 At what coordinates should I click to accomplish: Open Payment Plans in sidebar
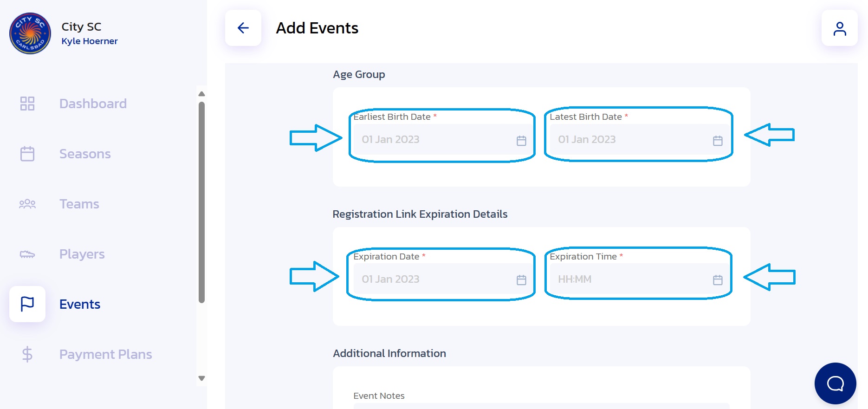click(x=106, y=354)
